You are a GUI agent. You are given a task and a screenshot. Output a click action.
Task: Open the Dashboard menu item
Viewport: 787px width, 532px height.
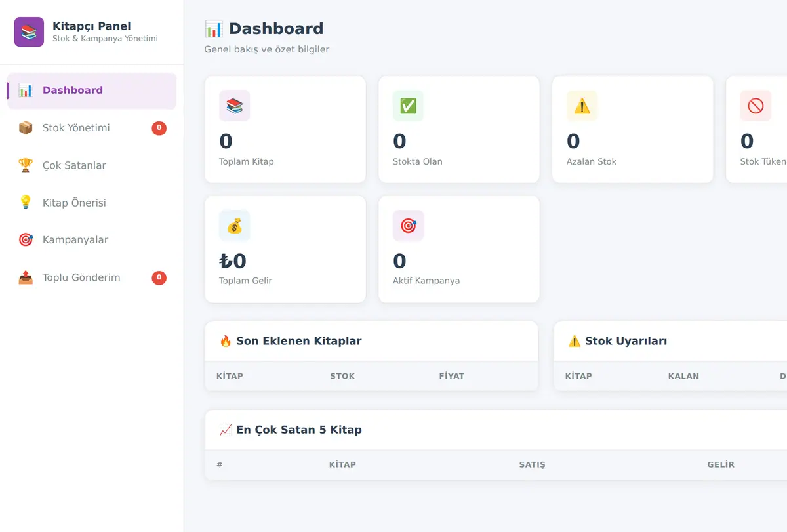point(92,91)
